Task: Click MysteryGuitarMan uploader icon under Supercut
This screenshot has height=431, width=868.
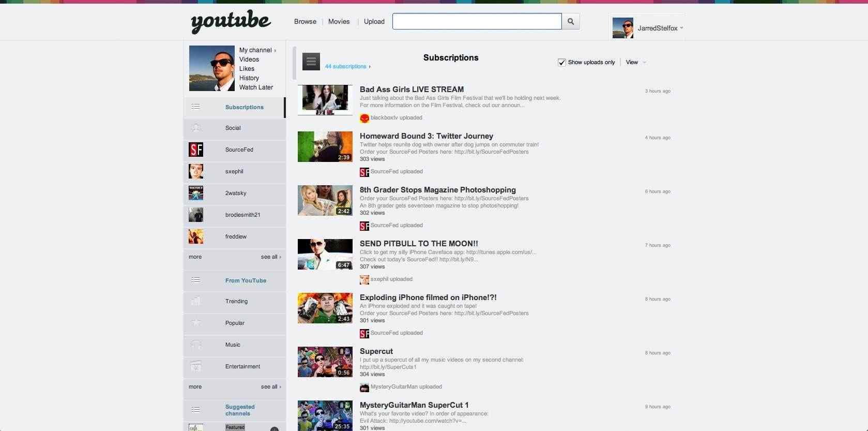Action: coord(364,388)
